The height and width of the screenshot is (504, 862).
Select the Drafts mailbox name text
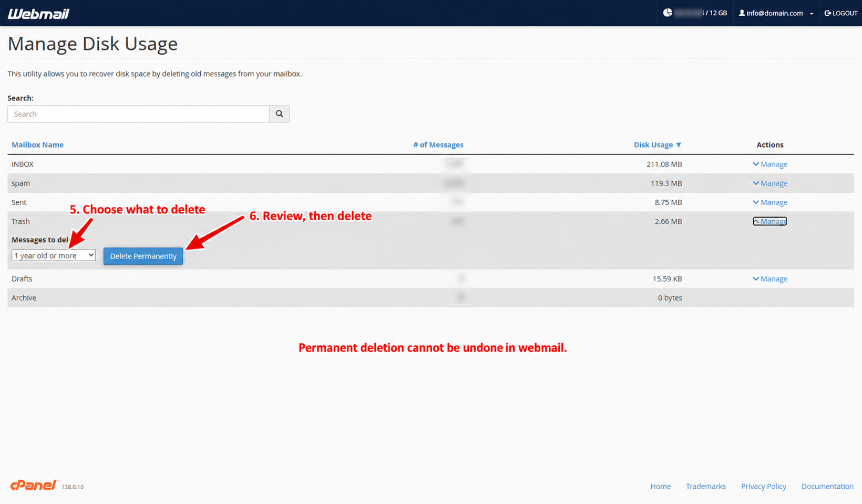coord(22,279)
